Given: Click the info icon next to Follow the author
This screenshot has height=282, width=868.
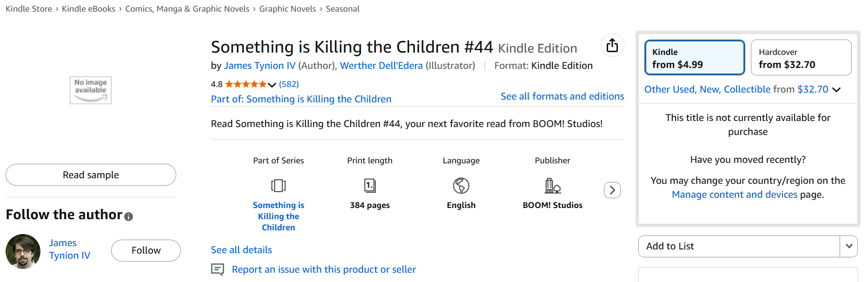Looking at the screenshot, I should [x=129, y=216].
